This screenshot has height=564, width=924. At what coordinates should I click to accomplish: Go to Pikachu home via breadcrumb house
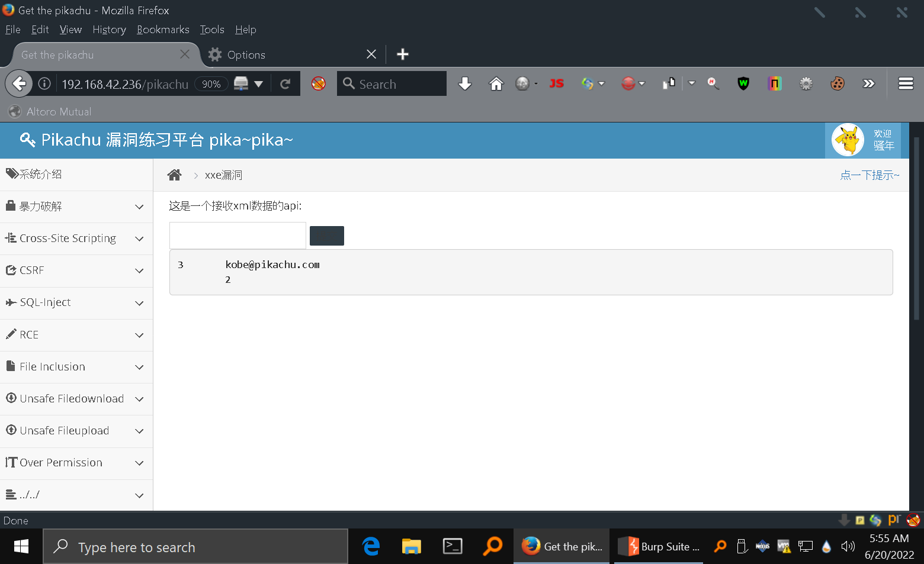coord(174,175)
